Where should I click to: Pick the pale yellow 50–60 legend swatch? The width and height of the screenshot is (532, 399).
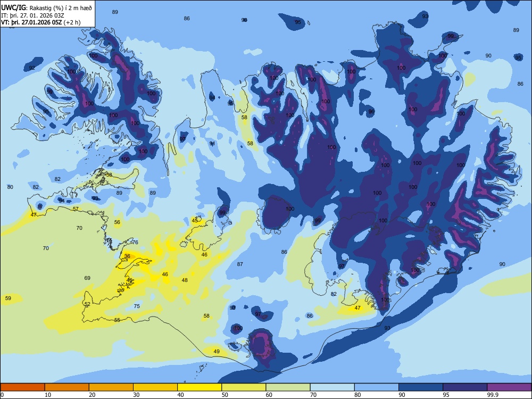click(244, 387)
